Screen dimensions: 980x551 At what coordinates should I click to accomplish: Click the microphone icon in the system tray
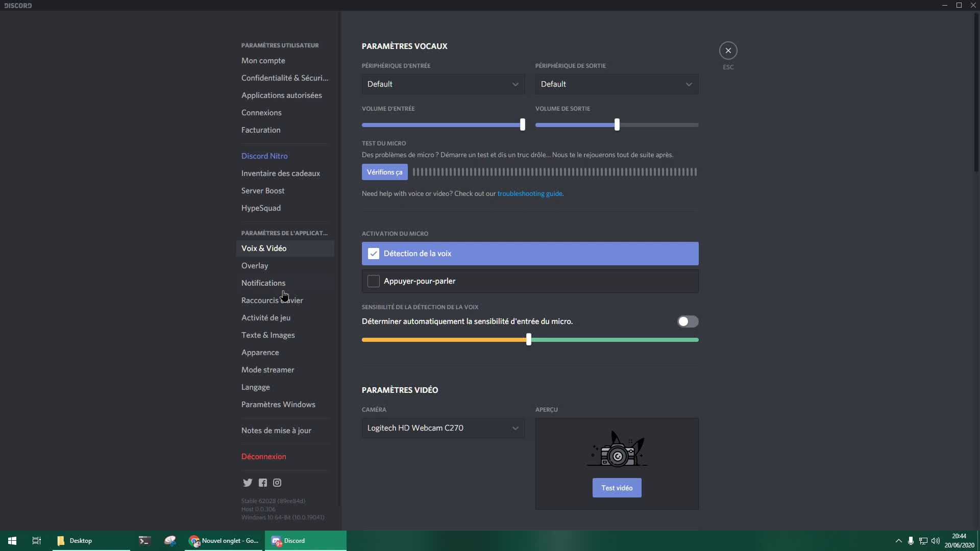pyautogui.click(x=910, y=541)
